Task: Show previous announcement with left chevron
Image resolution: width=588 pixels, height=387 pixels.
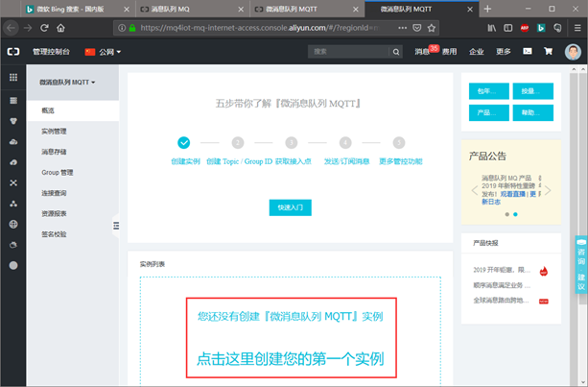Action: coord(475,191)
